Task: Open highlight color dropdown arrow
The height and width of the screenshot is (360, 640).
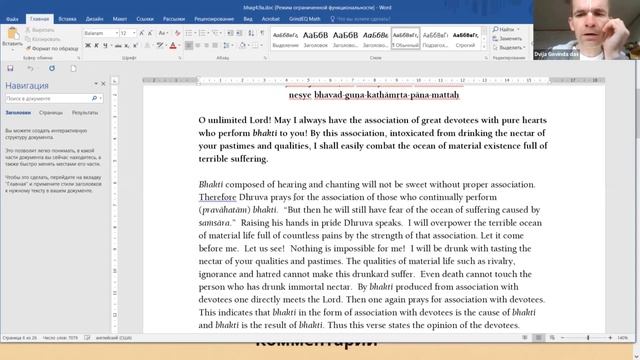Action: (x=165, y=45)
